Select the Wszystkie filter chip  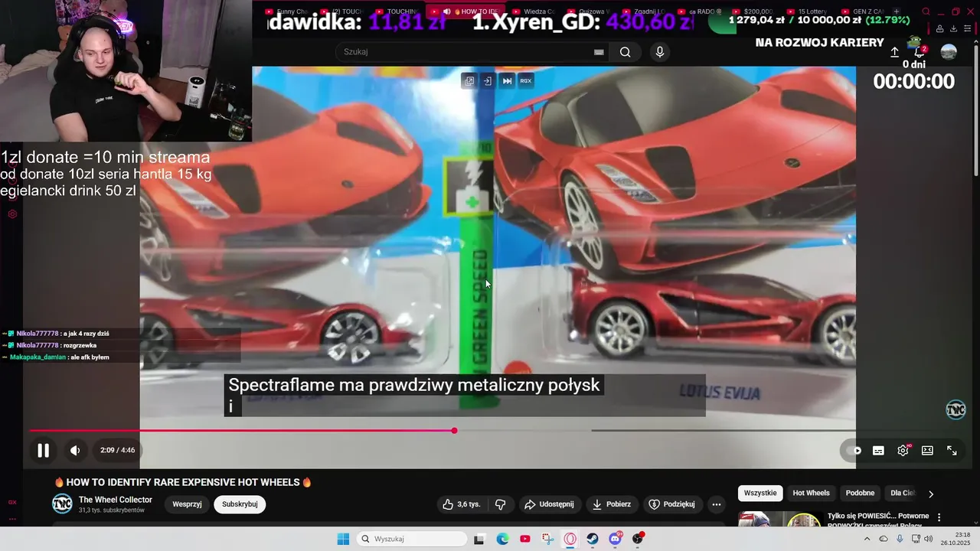[760, 493]
